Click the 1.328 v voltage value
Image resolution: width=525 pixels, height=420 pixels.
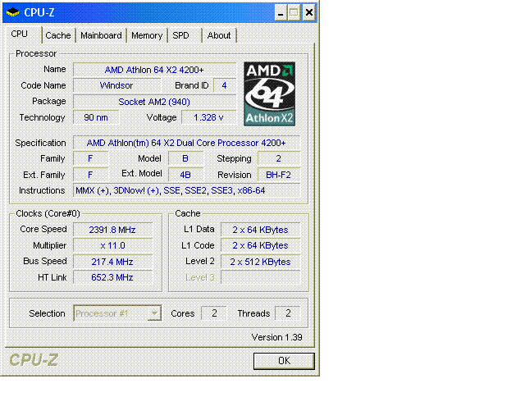pyautogui.click(x=208, y=118)
